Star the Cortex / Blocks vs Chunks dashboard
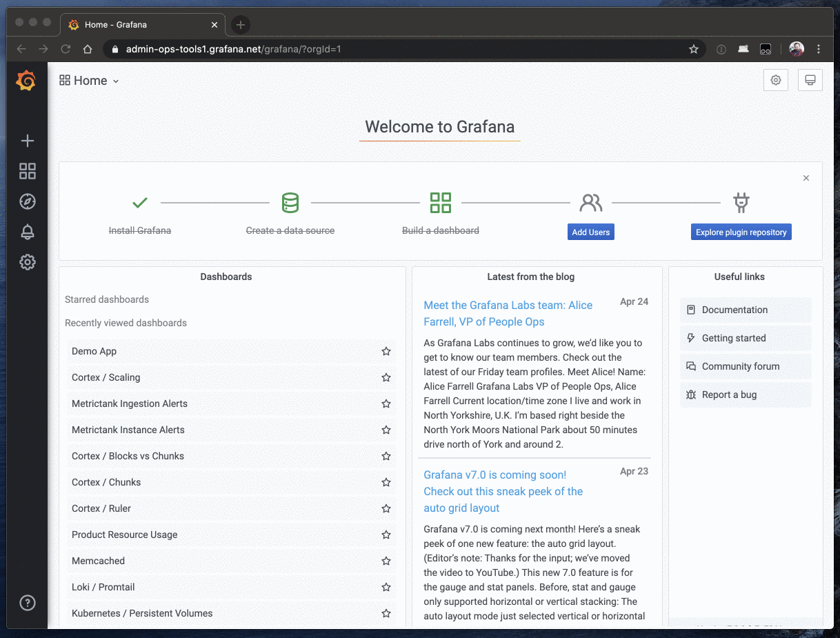This screenshot has width=840, height=638. tap(386, 456)
